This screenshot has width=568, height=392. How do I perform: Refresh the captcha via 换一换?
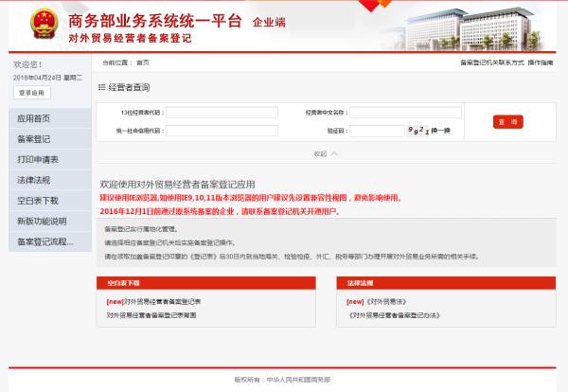point(441,131)
